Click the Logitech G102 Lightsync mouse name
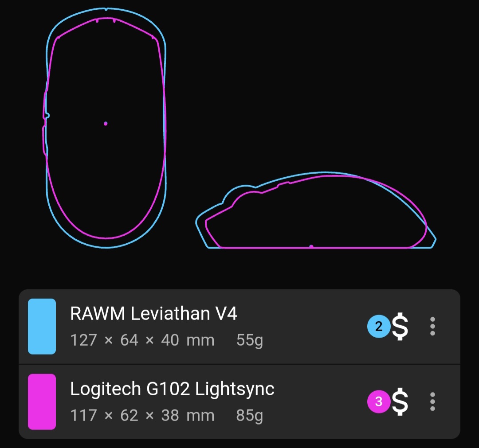The width and height of the screenshot is (479, 448). click(172, 389)
